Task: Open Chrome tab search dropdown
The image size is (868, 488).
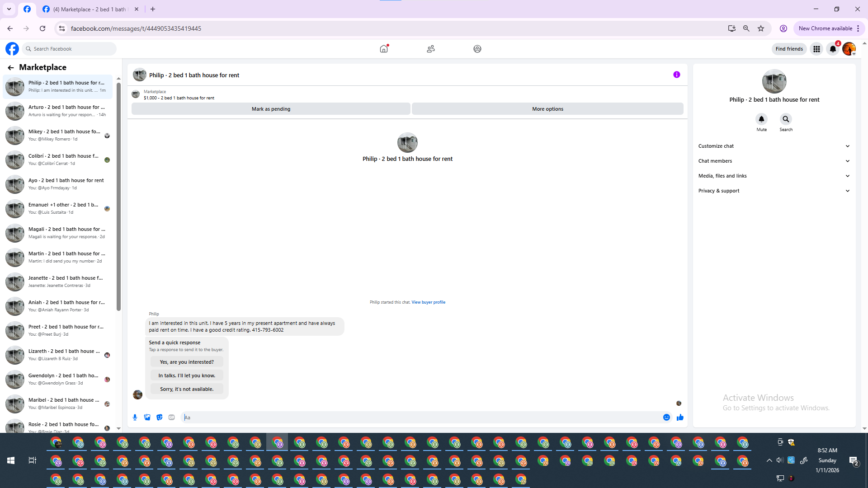Action: click(9, 9)
